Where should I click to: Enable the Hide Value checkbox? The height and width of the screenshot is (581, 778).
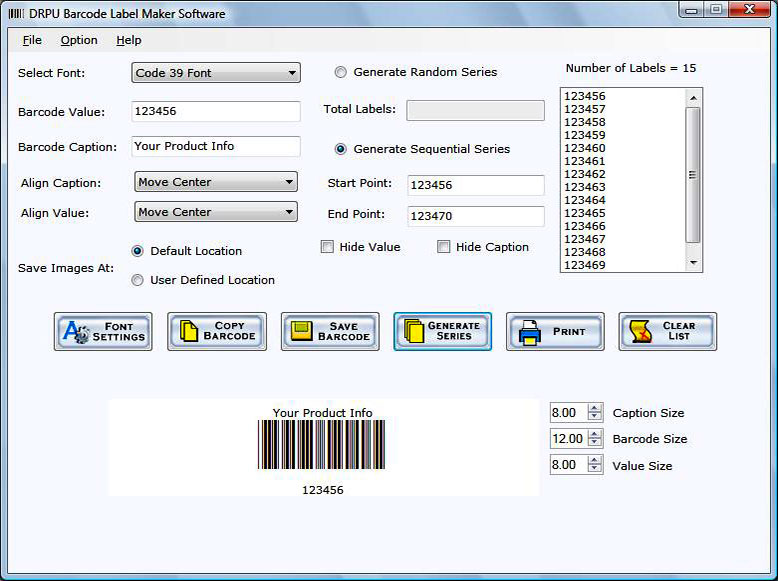click(327, 247)
